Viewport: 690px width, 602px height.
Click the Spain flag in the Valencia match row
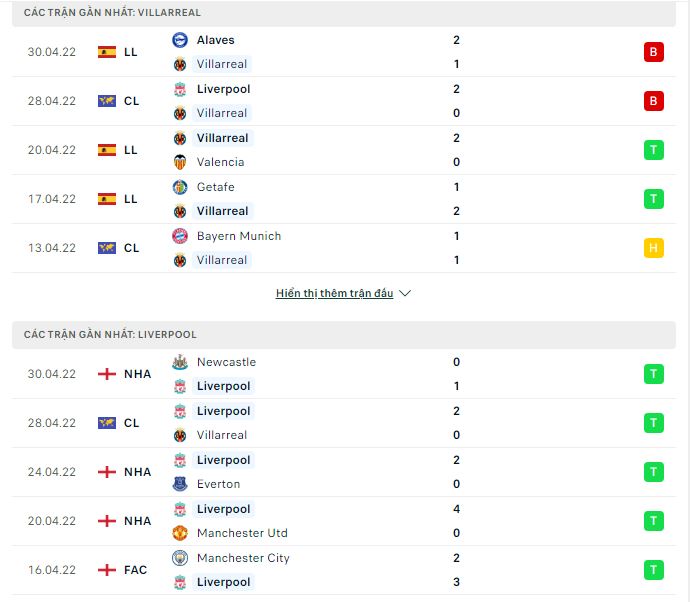pyautogui.click(x=107, y=150)
